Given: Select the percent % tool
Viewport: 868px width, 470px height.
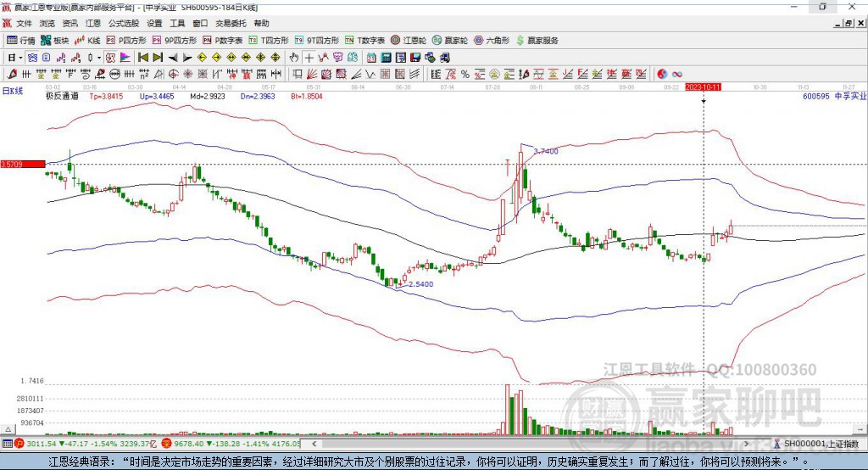Looking at the screenshot, I should [465, 75].
